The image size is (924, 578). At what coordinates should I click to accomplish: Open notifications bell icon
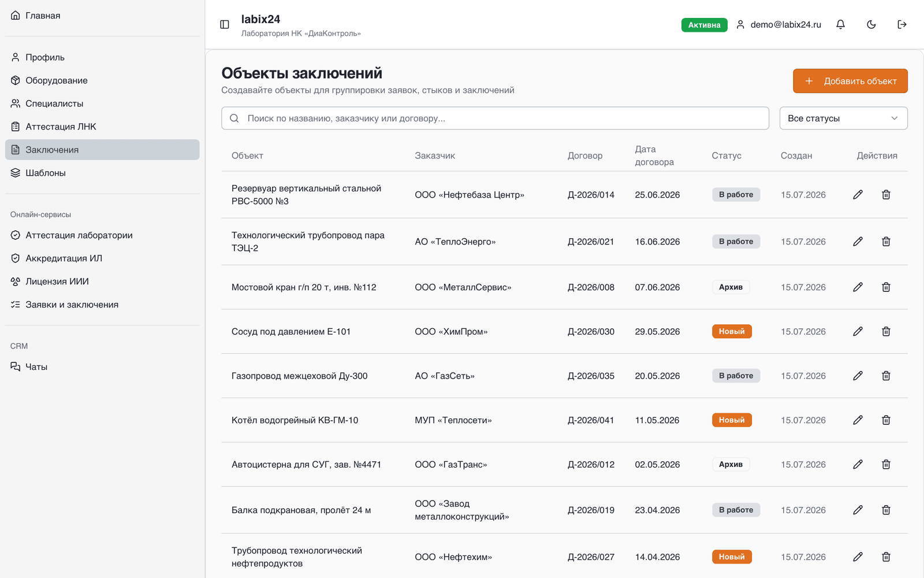click(x=840, y=24)
